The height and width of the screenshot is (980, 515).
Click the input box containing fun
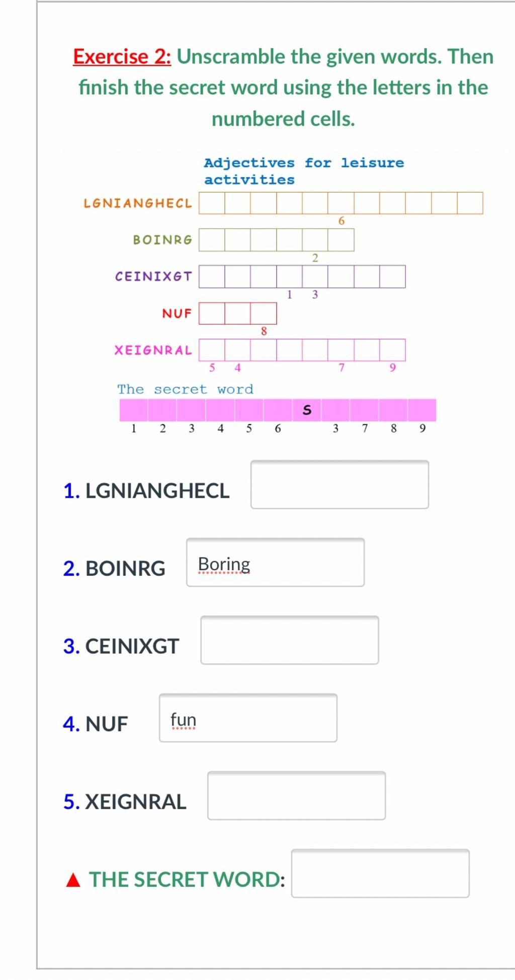pyautogui.click(x=248, y=718)
